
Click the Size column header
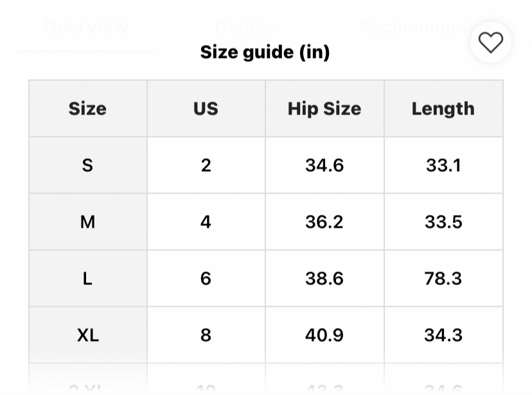pos(87,109)
